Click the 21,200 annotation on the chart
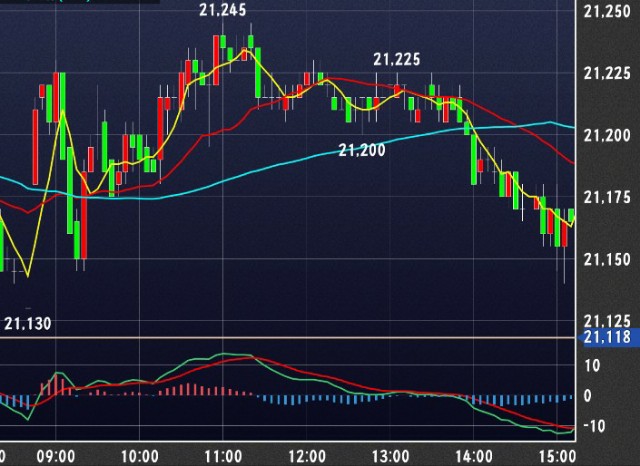640x466 pixels. pyautogui.click(x=362, y=150)
